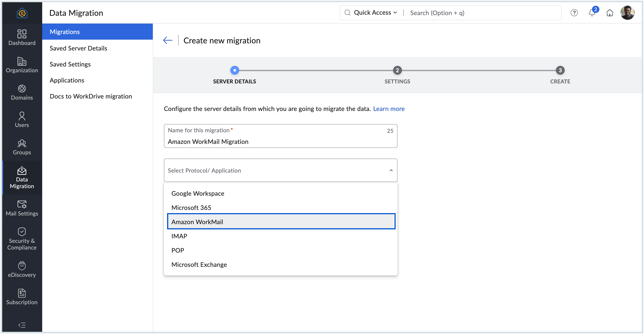644x334 pixels.
Task: Go to the Organization section icon
Action: coord(22,64)
